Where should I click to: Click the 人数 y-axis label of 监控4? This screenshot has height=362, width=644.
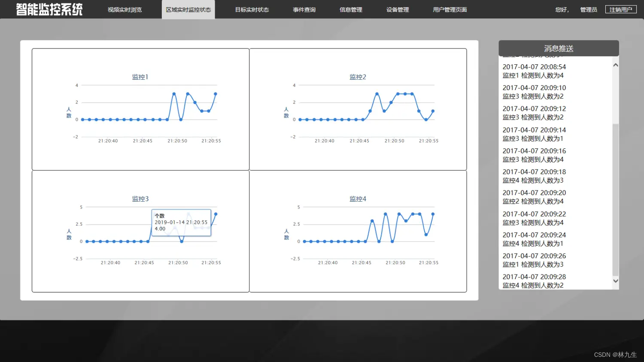pyautogui.click(x=286, y=234)
